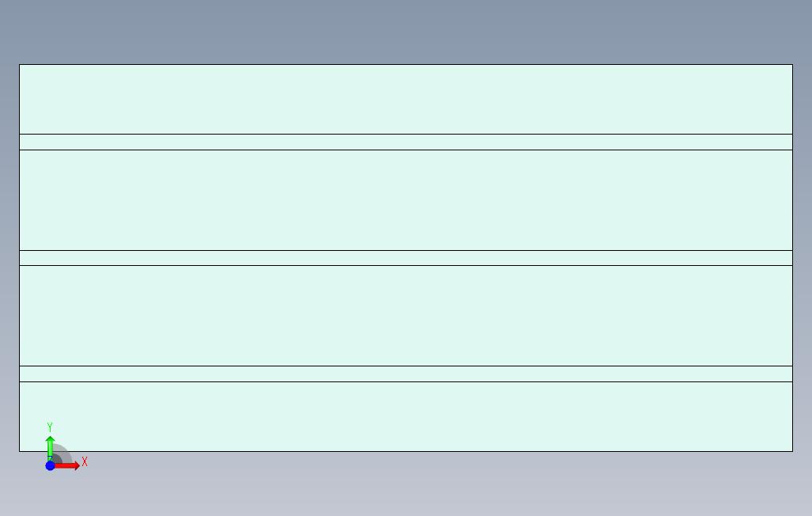Image resolution: width=812 pixels, height=516 pixels.
Task: Pick the third wide face from top
Action: [406, 316]
